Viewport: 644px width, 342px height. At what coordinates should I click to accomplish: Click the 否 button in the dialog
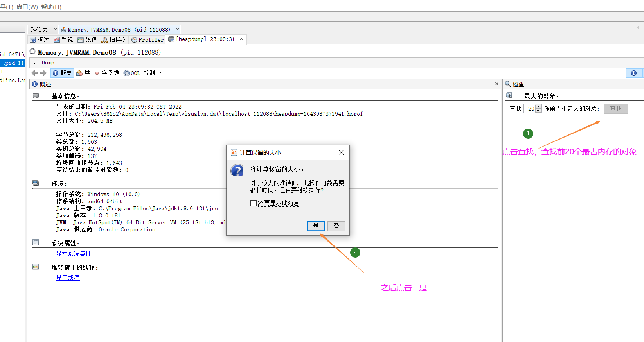coord(336,226)
